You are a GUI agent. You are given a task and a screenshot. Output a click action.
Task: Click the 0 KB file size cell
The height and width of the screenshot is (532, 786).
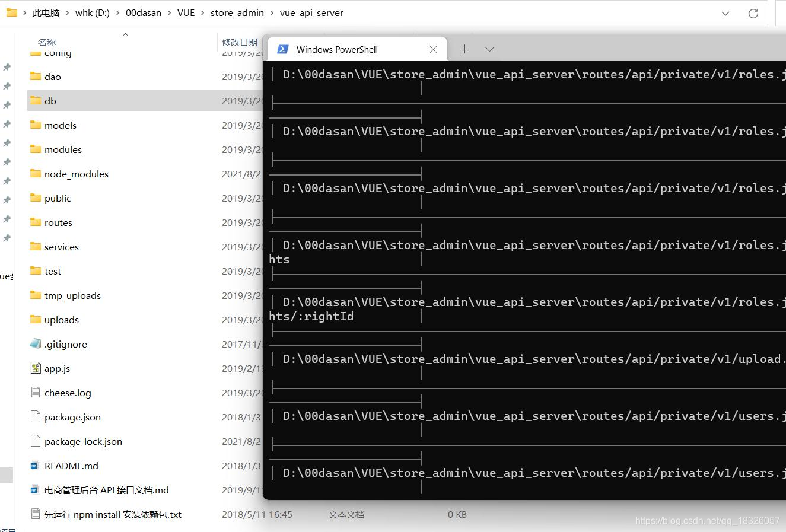pyautogui.click(x=457, y=514)
